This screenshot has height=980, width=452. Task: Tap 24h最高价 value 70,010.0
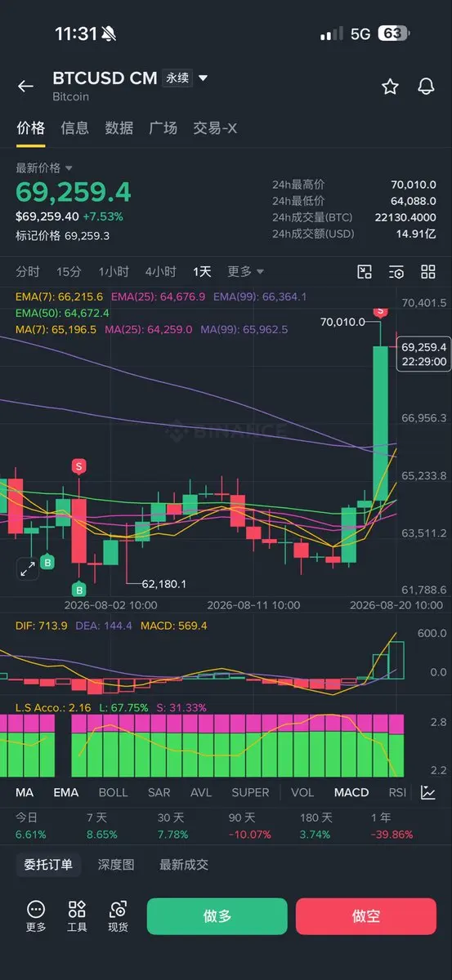(x=414, y=185)
